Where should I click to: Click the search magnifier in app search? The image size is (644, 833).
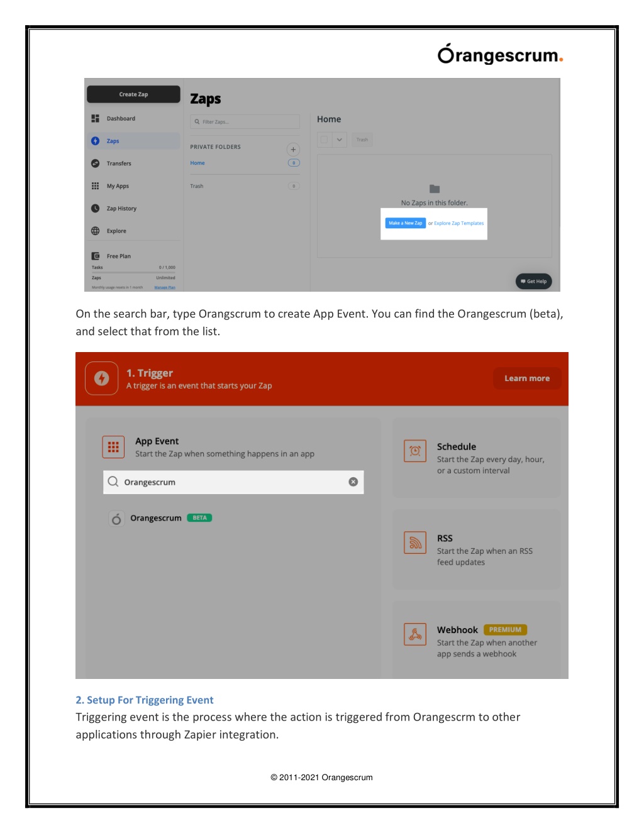(x=113, y=482)
